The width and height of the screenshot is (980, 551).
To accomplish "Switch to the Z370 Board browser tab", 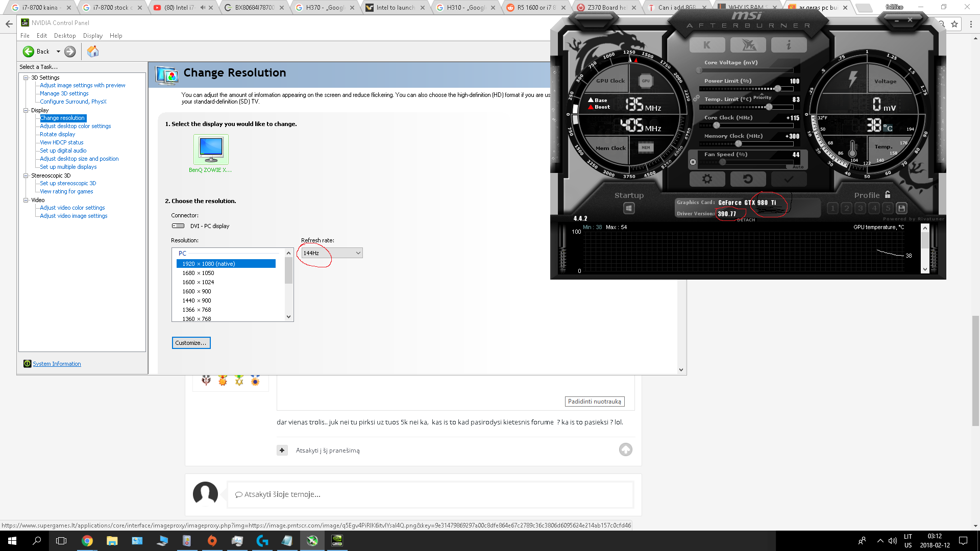I will click(606, 8).
